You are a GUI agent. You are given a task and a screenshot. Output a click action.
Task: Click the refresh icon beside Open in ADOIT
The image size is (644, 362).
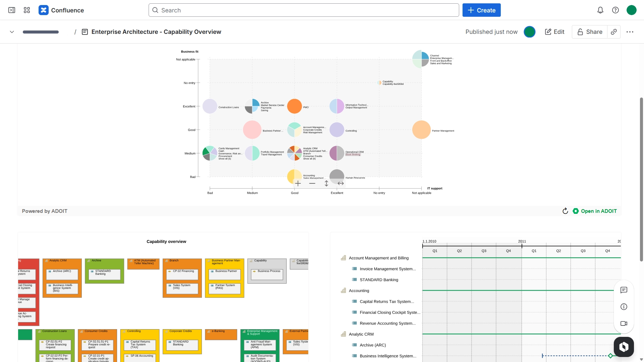tap(565, 211)
